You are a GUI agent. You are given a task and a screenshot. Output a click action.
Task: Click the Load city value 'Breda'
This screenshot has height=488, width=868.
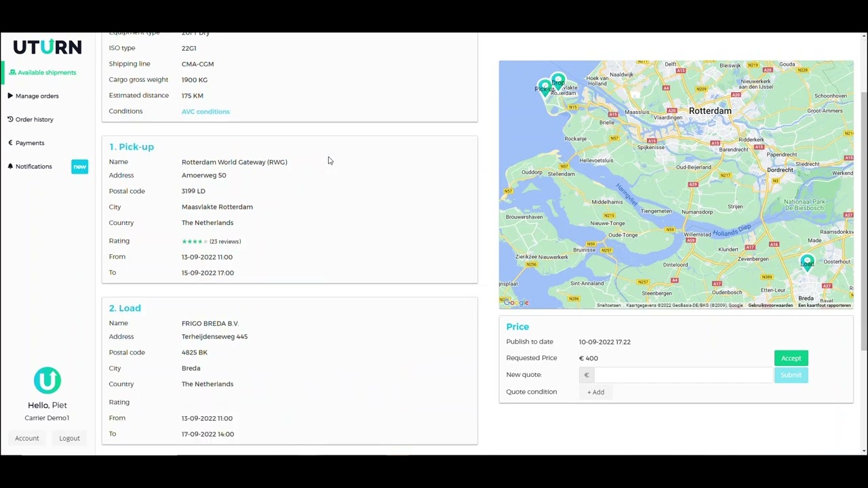(191, 369)
